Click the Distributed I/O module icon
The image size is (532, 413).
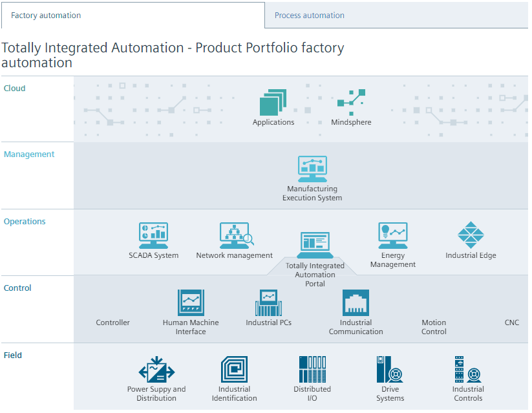click(312, 370)
